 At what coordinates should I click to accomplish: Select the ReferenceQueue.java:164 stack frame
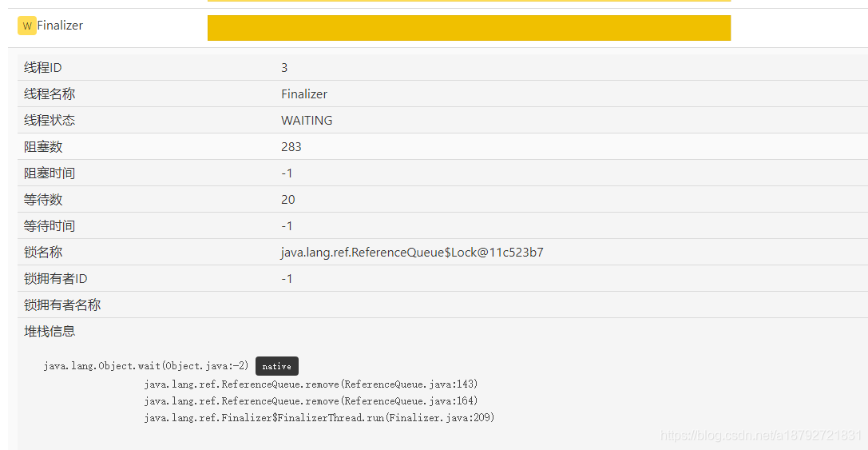pos(311,400)
